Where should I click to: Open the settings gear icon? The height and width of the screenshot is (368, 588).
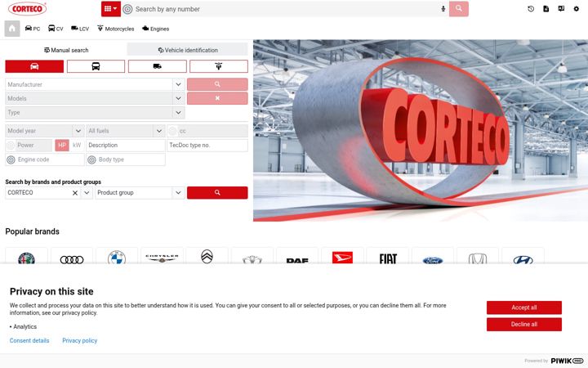tap(577, 9)
